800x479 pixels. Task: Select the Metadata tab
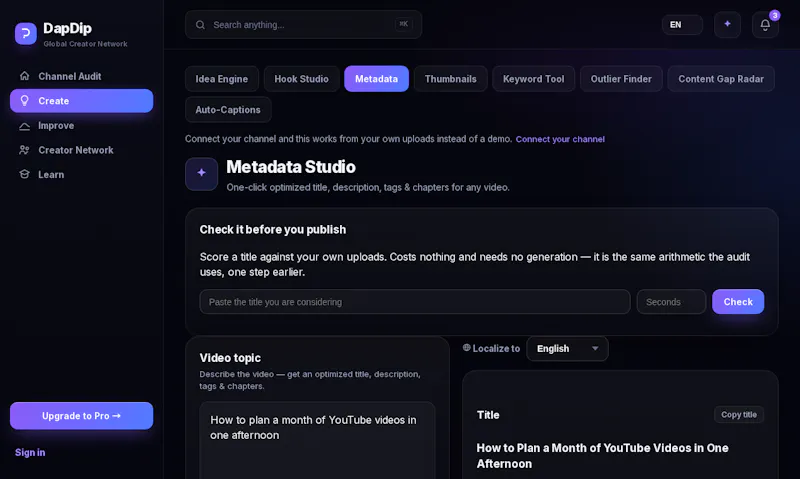tap(376, 79)
